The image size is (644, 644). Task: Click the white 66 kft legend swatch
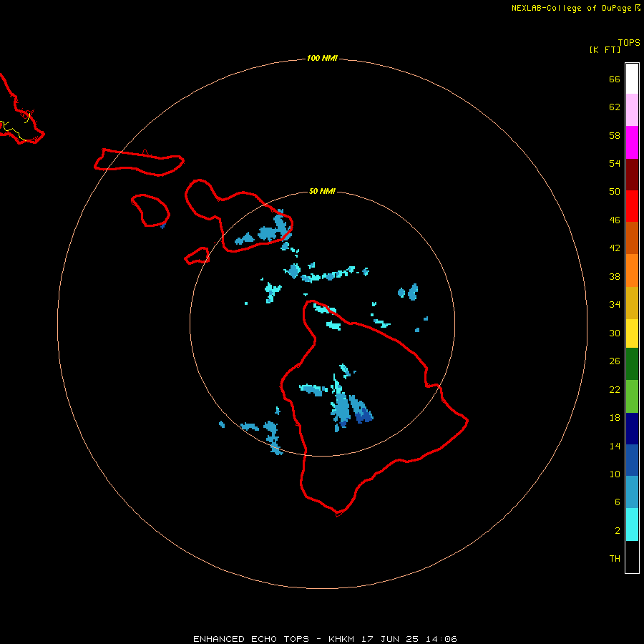click(632, 79)
